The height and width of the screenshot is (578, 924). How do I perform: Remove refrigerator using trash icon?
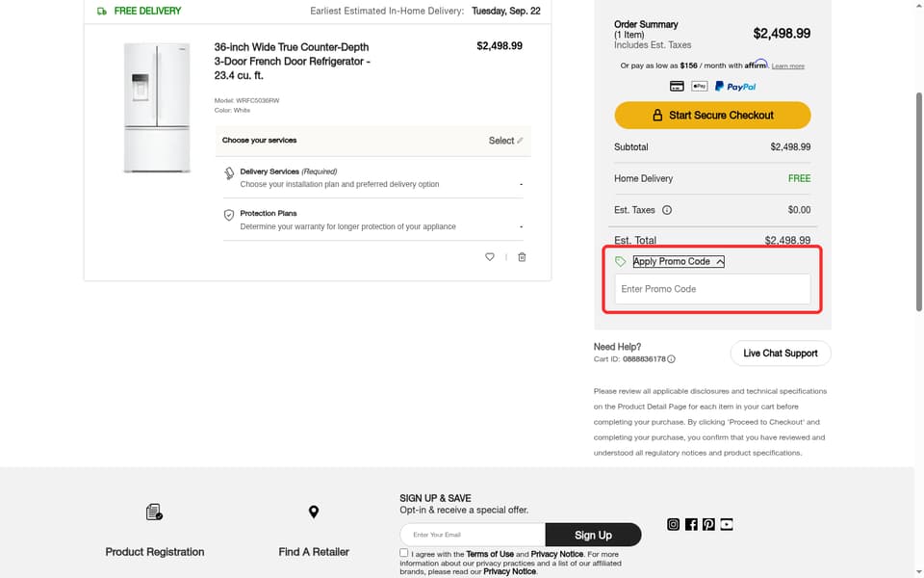(522, 257)
